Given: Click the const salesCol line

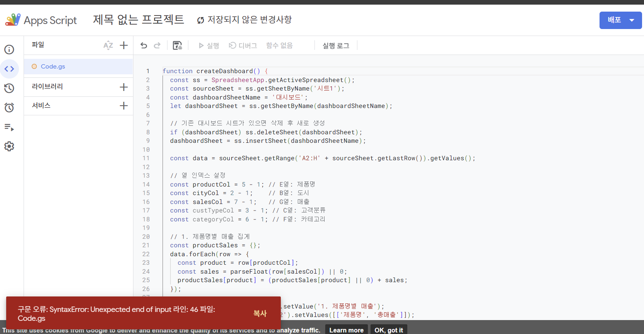Looking at the screenshot, I should point(240,202).
